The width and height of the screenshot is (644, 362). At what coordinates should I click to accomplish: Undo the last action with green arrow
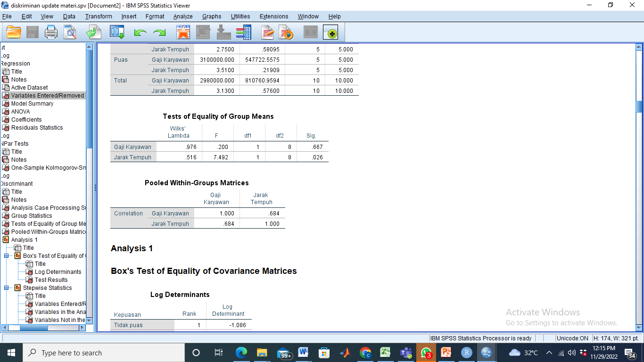click(x=140, y=32)
